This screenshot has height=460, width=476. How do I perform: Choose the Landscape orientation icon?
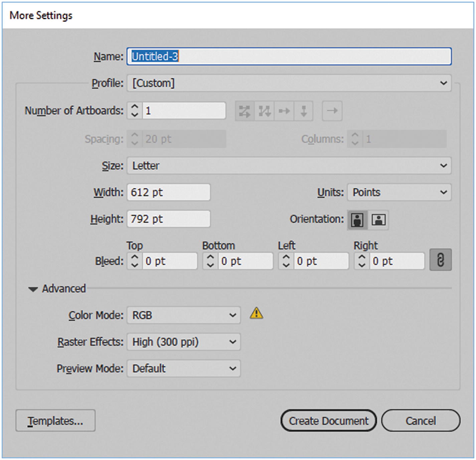click(378, 220)
